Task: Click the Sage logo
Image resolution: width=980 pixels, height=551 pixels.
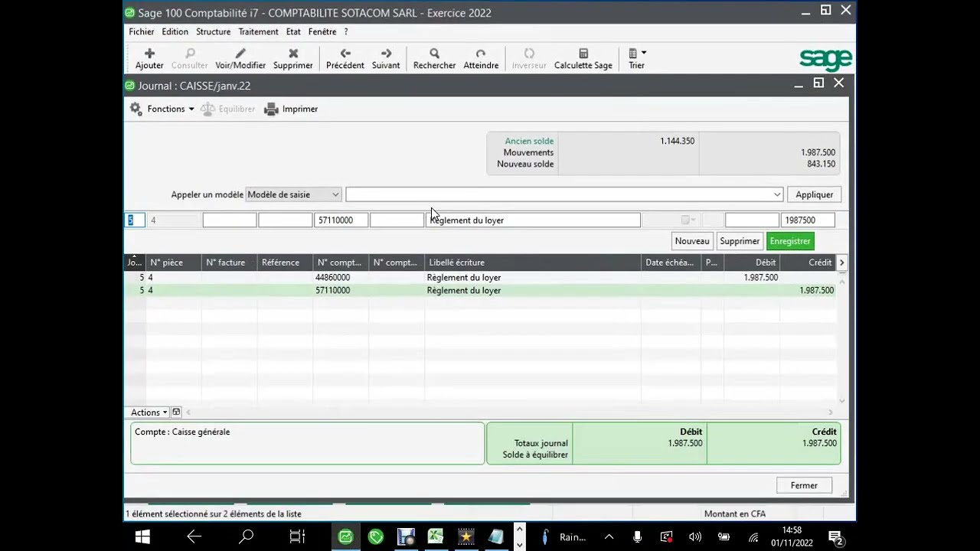Action: click(825, 59)
